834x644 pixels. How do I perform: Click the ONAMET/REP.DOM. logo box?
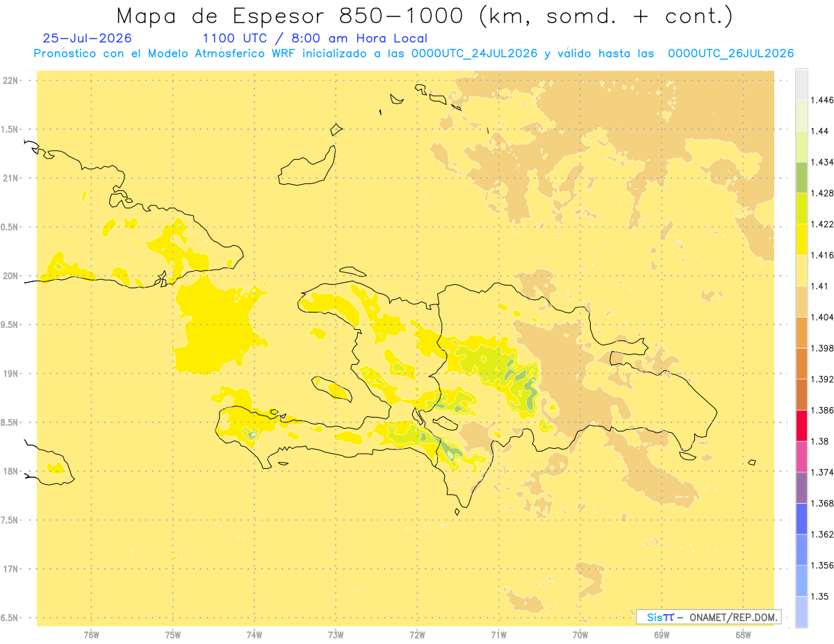(709, 617)
